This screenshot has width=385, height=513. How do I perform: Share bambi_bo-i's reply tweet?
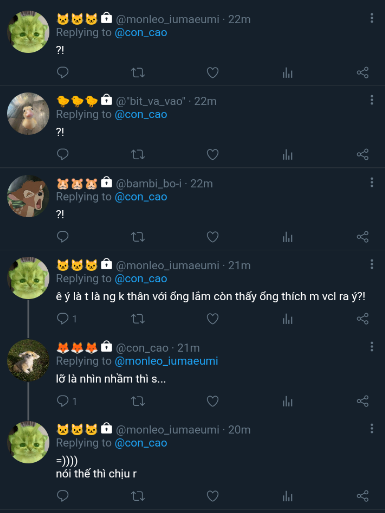(362, 237)
